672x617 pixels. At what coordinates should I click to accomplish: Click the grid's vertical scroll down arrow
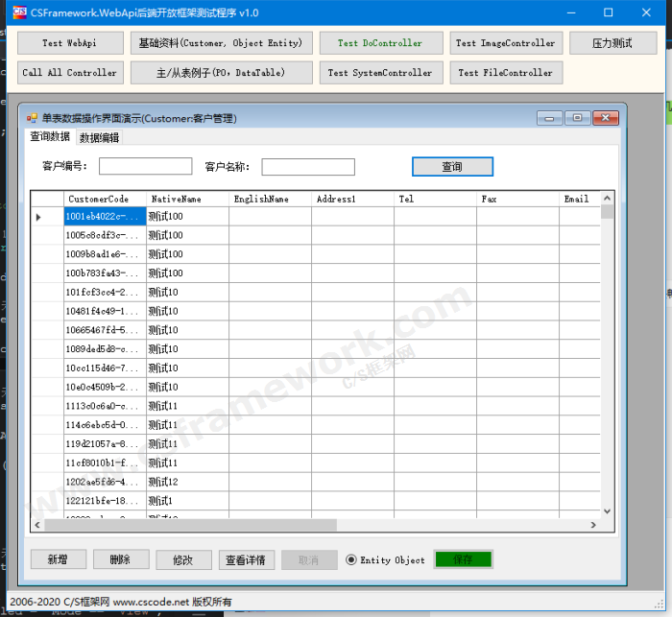pyautogui.click(x=607, y=511)
